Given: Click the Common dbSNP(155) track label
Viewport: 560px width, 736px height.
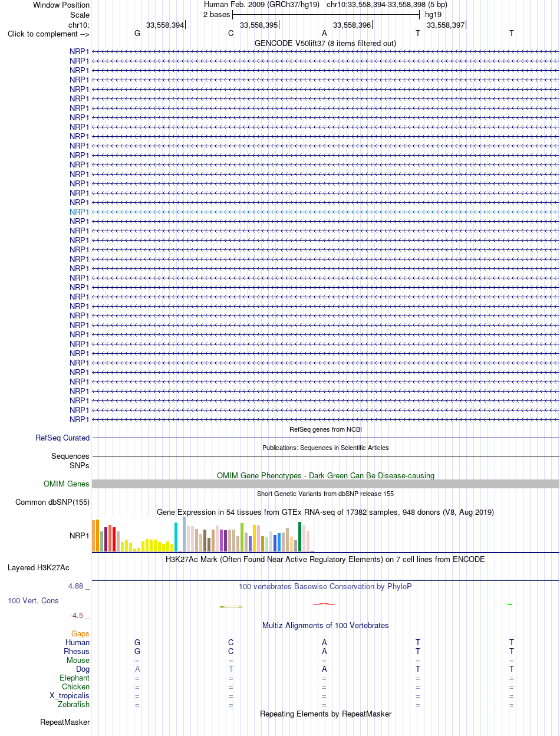Looking at the screenshot, I should point(52,502).
